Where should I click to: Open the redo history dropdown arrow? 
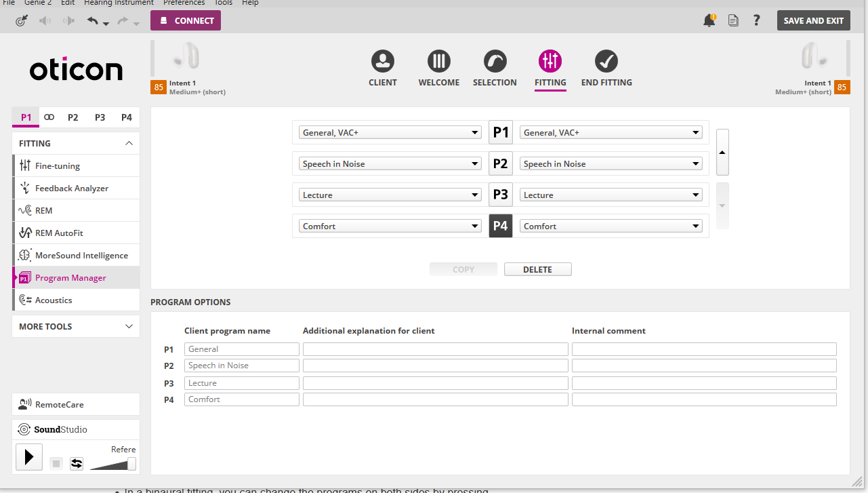click(136, 24)
